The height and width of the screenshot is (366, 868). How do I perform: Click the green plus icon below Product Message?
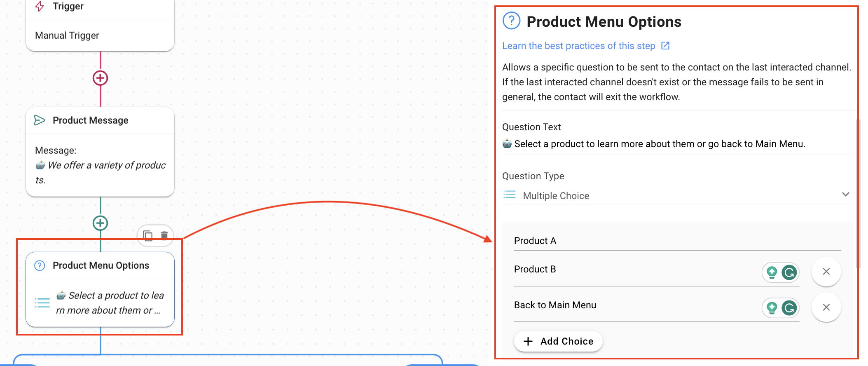pyautogui.click(x=100, y=223)
